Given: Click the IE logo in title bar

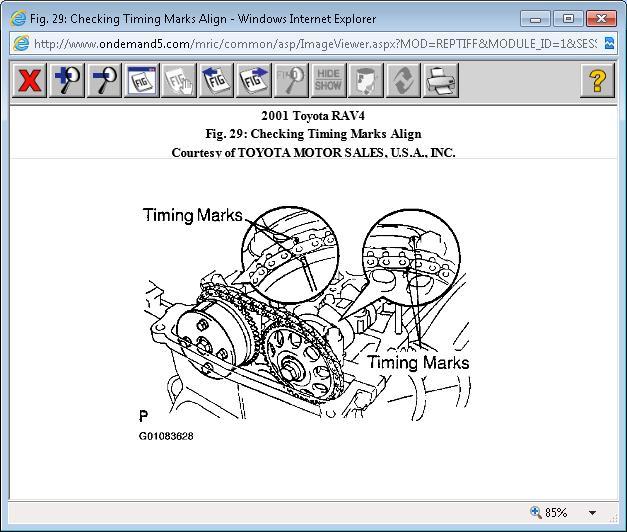Looking at the screenshot, I should [x=18, y=19].
